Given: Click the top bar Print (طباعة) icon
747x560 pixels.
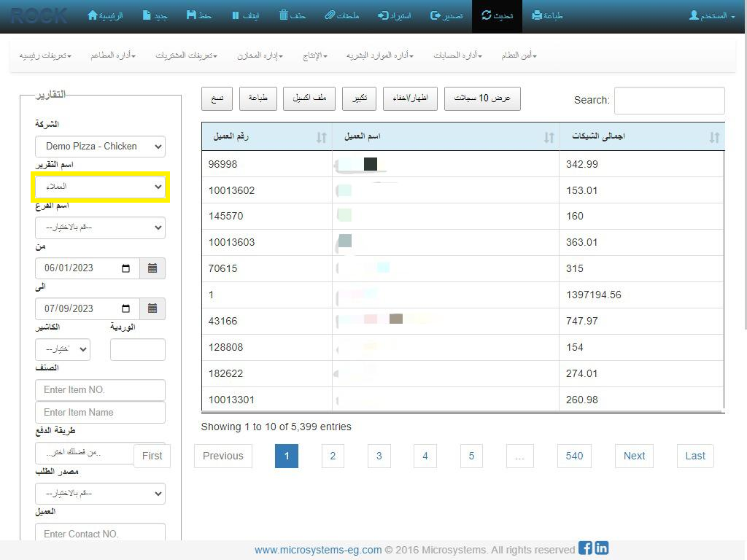Looking at the screenshot, I should [537, 15].
